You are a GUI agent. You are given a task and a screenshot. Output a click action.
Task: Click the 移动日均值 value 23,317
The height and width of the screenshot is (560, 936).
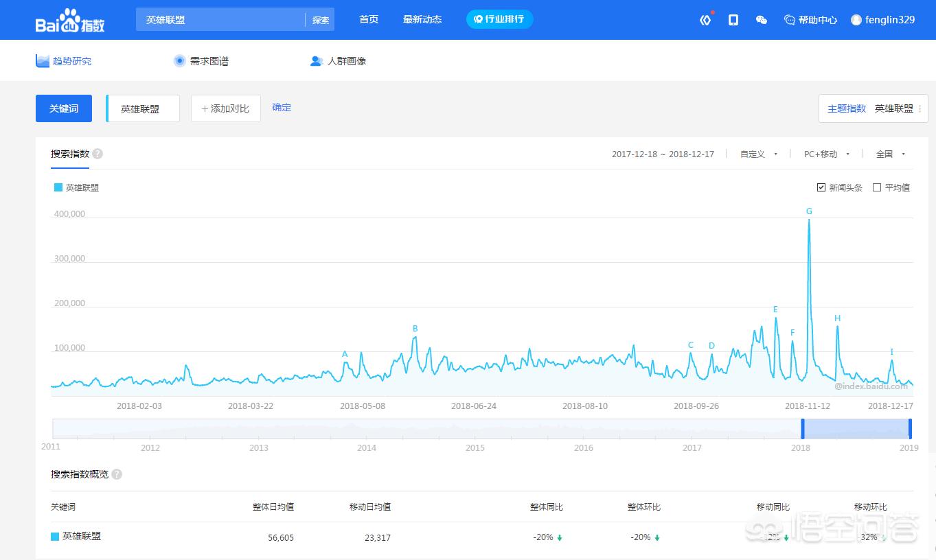point(378,538)
